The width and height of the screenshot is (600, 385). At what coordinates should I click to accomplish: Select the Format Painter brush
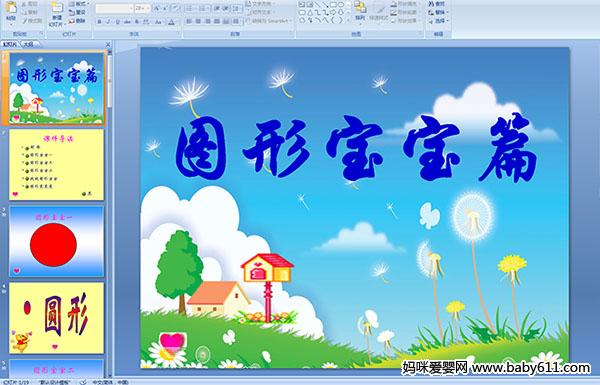pyautogui.click(x=24, y=21)
